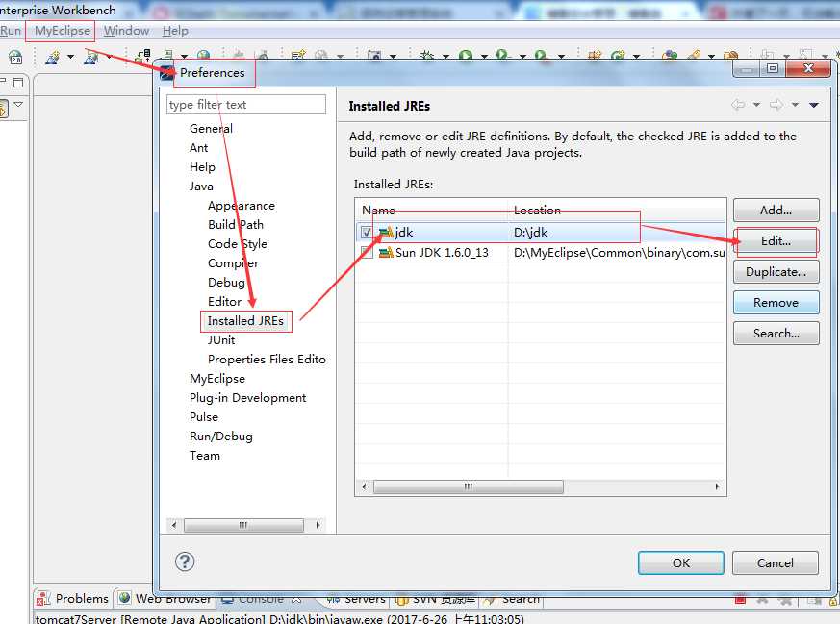Click the forward navigation arrow in Preferences header
This screenshot has height=624, width=840.
coord(776,105)
